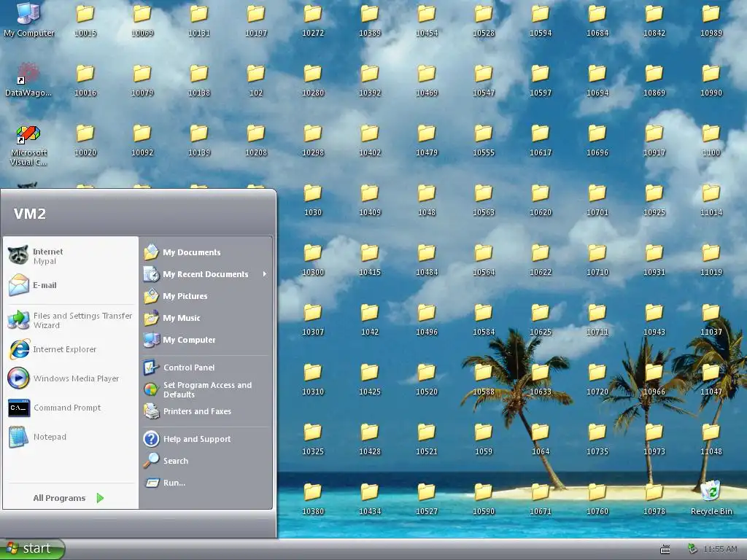Open My Computer from Start menu
Viewport: 747px width, 560px height.
pyautogui.click(x=206, y=340)
